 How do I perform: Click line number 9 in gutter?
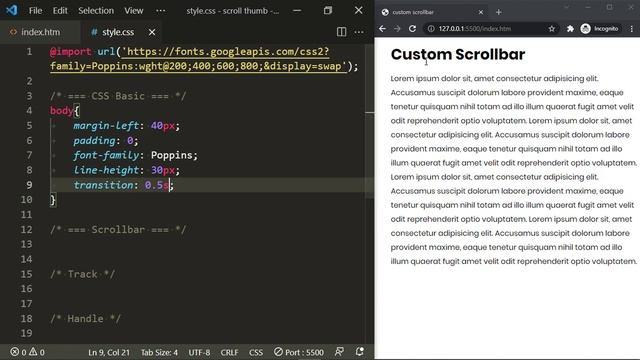click(x=29, y=185)
